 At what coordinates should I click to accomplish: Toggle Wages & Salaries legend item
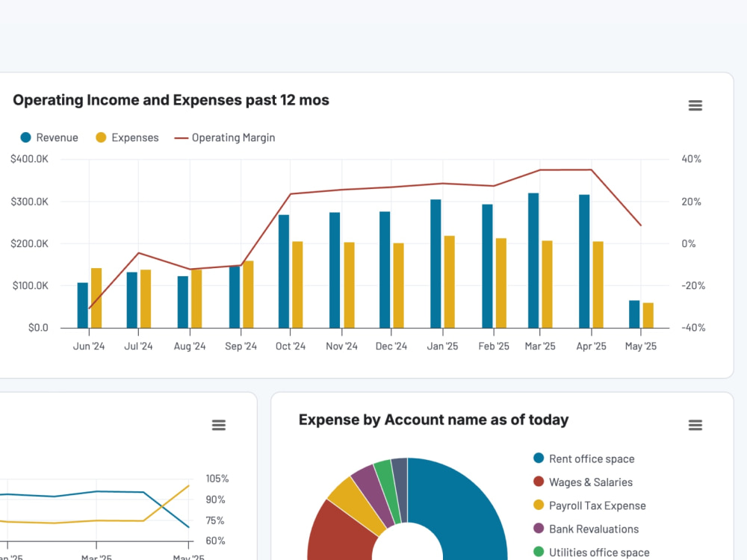583,482
